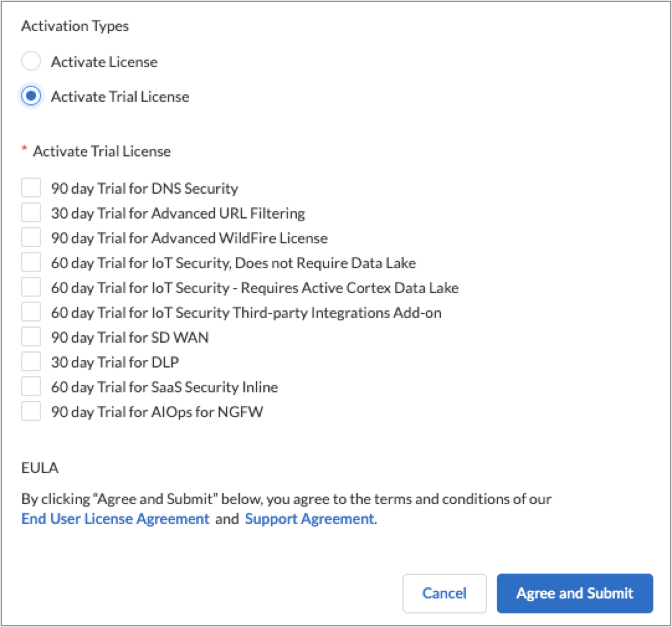Screen dimensions: 672x627
Task: Enable IoT Security Third-party Integrations Add-on trial
Action: pyautogui.click(x=31, y=312)
